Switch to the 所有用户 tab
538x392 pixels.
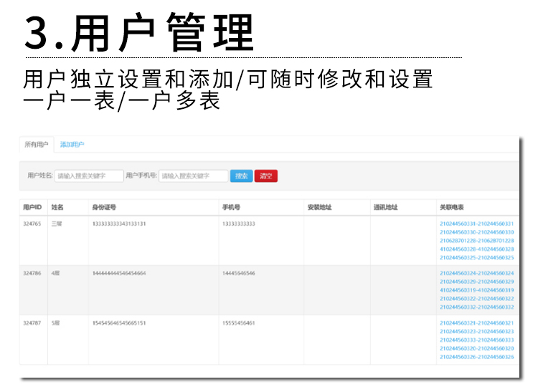pyautogui.click(x=36, y=144)
